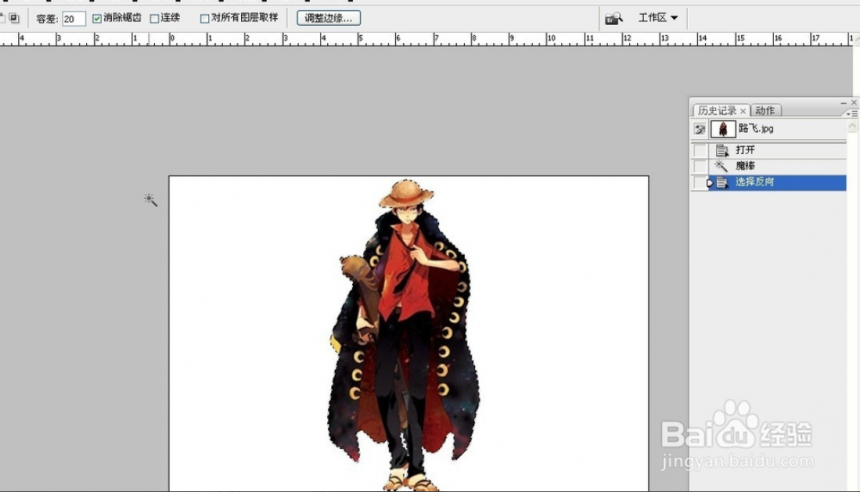This screenshot has height=492, width=860.
Task: Click the intersect-with-selection mode icon
Action: [x=14, y=18]
